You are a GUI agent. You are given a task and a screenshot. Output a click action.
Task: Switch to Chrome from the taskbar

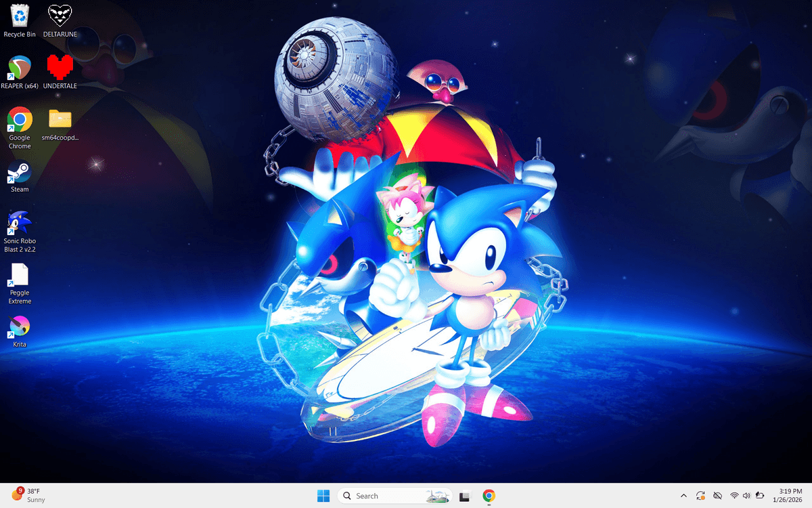click(489, 496)
